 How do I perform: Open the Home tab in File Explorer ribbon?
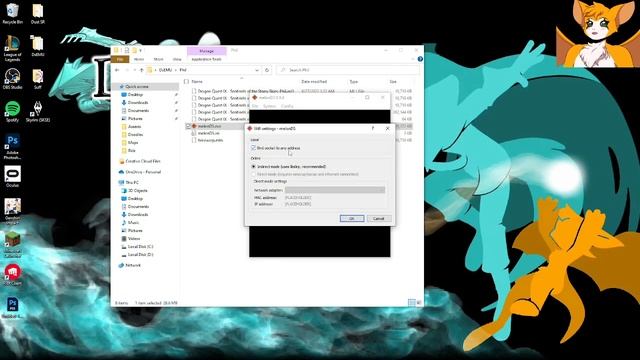139,59
